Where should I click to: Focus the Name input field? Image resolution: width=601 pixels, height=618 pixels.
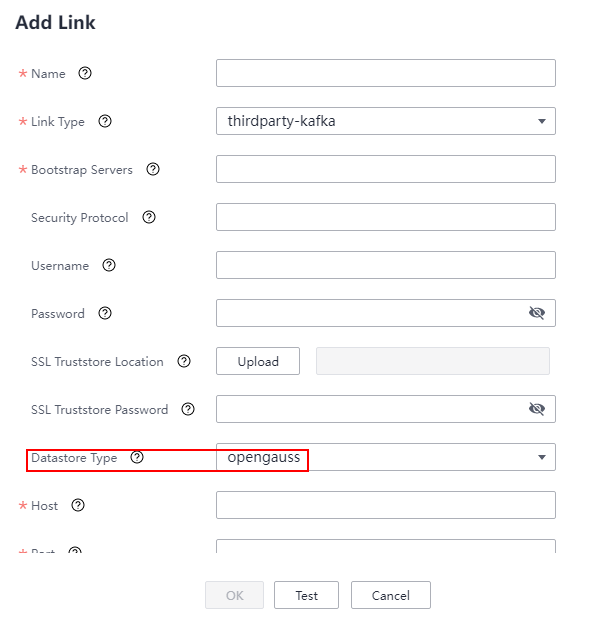click(385, 73)
